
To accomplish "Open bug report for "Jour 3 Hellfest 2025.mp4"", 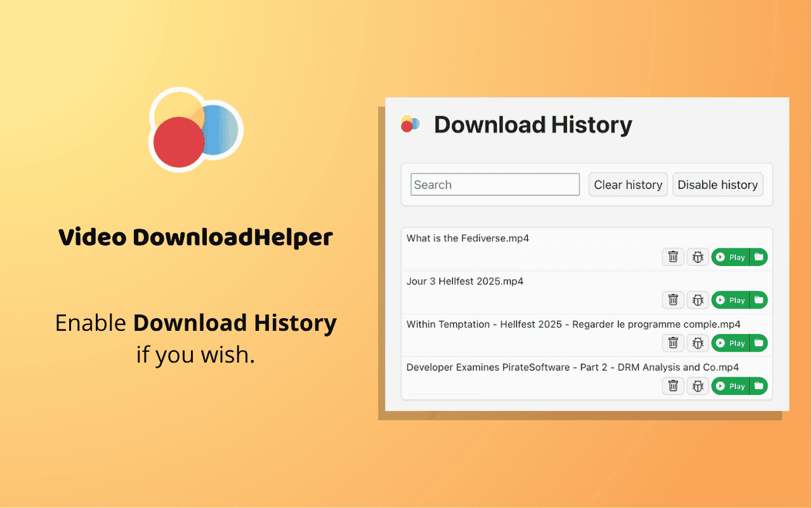I will 698,300.
